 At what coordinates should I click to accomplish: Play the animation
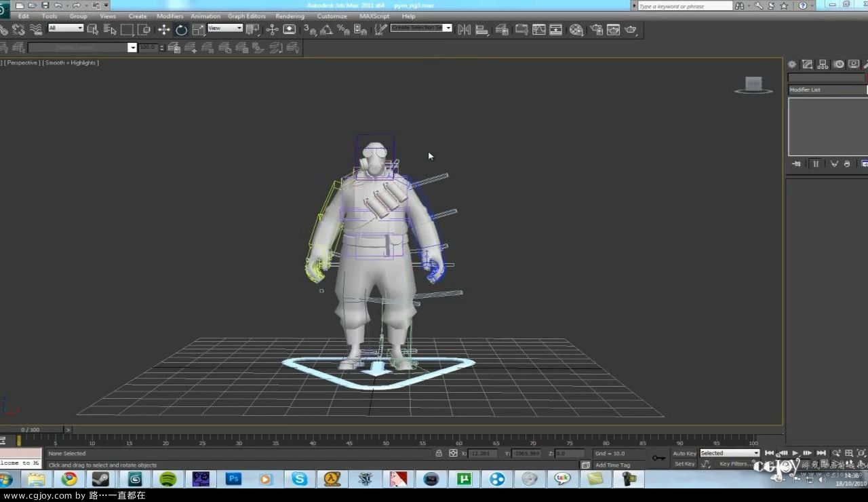click(x=795, y=453)
